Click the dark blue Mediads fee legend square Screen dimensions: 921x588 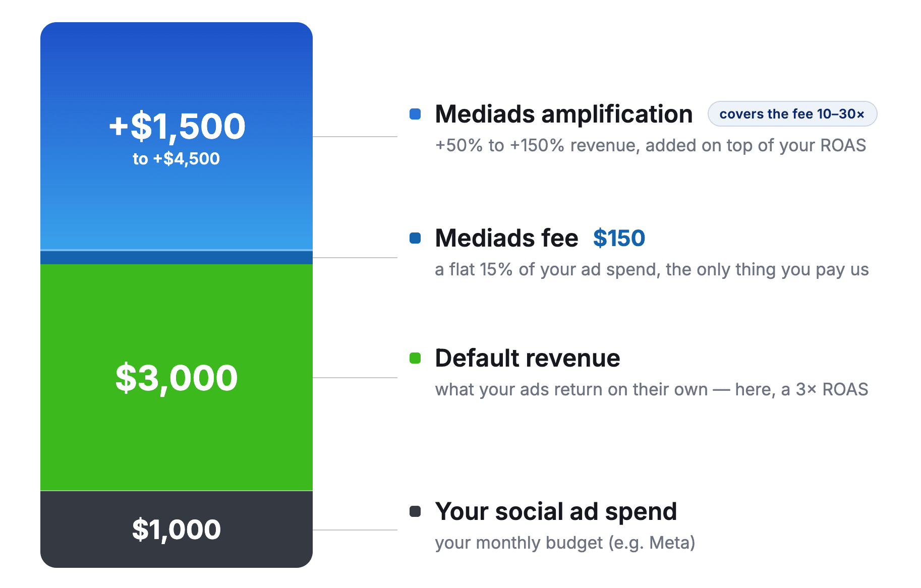415,238
